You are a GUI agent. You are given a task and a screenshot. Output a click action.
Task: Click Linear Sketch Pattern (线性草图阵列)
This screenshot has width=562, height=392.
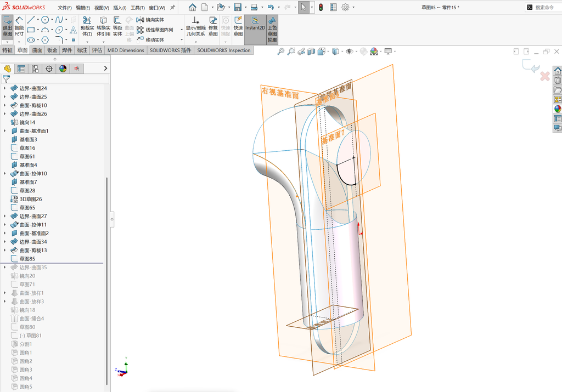pyautogui.click(x=154, y=30)
